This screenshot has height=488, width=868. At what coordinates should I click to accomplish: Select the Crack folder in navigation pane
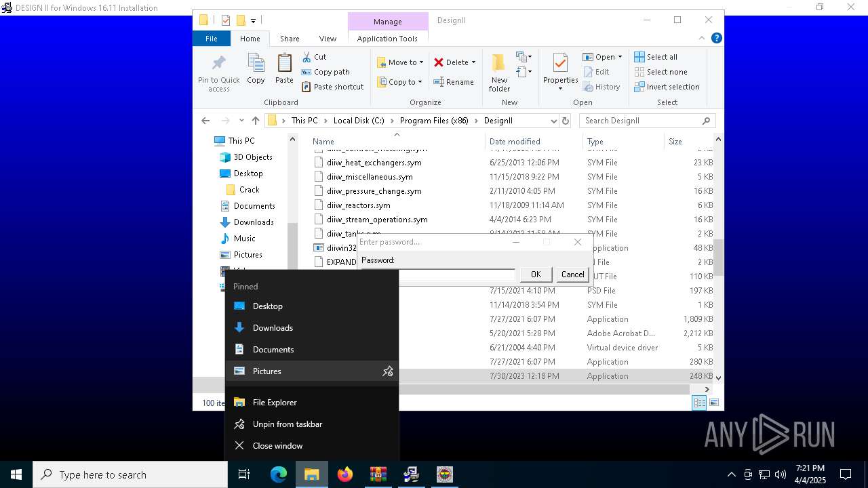[x=249, y=190]
